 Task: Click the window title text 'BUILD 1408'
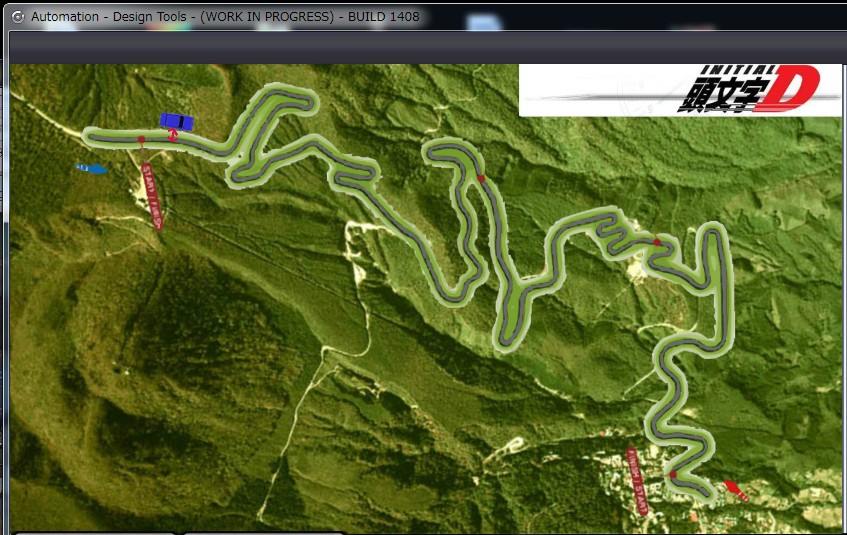(384, 17)
